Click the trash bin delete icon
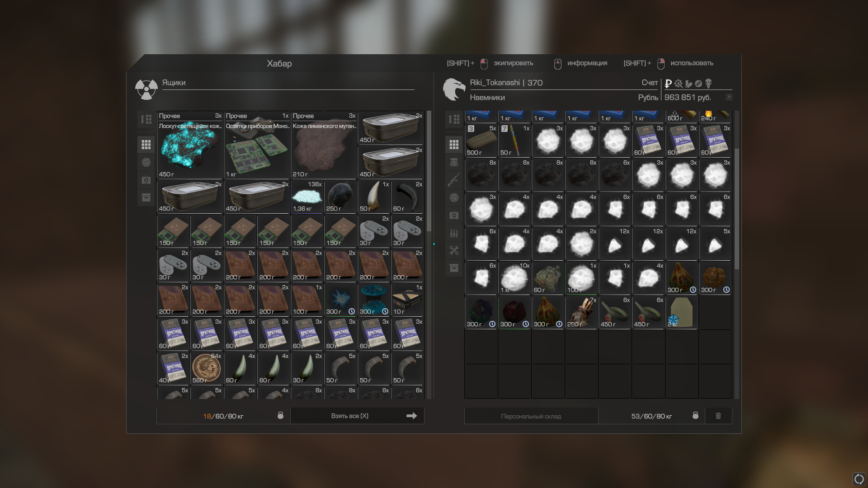868x488 pixels. tap(718, 416)
